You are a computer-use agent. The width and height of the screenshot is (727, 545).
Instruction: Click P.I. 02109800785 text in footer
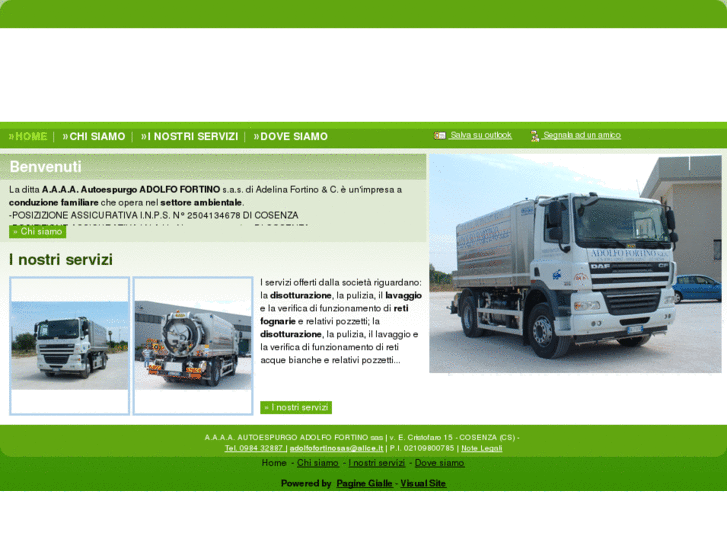point(422,448)
